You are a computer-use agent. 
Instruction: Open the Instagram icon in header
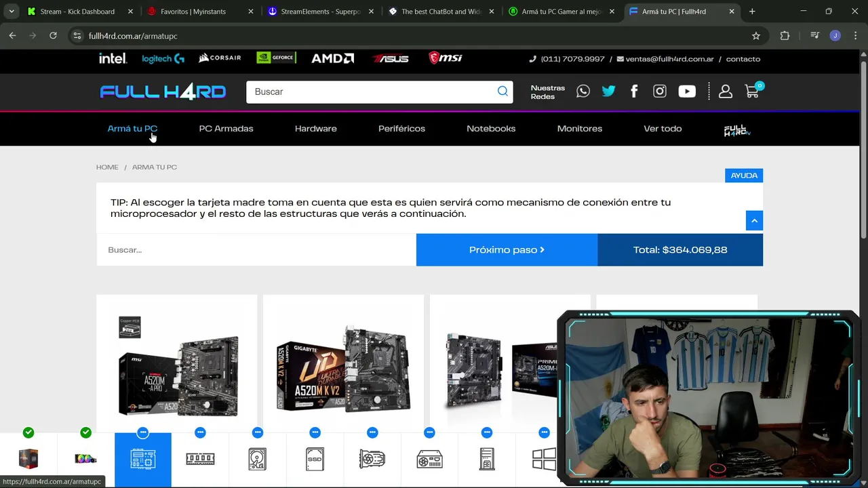(660, 91)
